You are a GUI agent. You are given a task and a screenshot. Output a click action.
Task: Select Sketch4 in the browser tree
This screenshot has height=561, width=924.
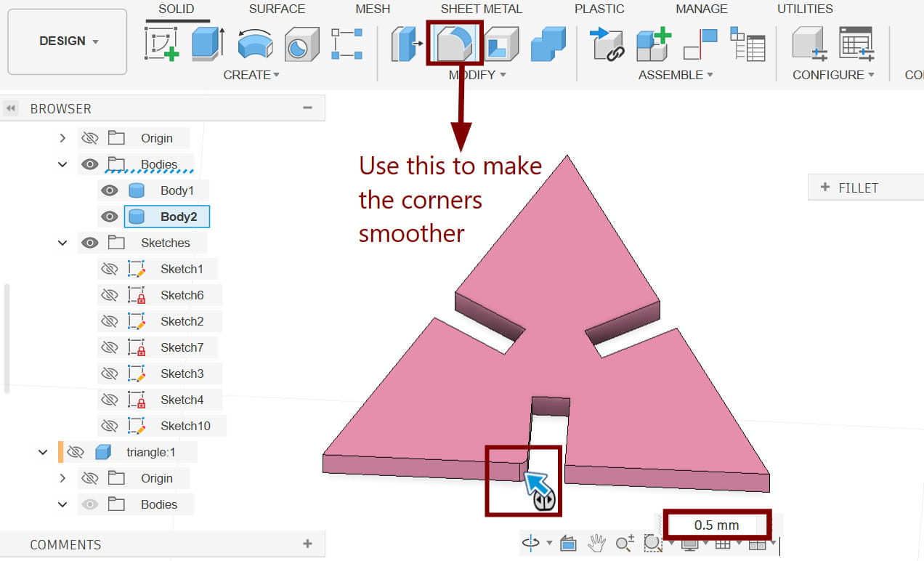coord(182,400)
